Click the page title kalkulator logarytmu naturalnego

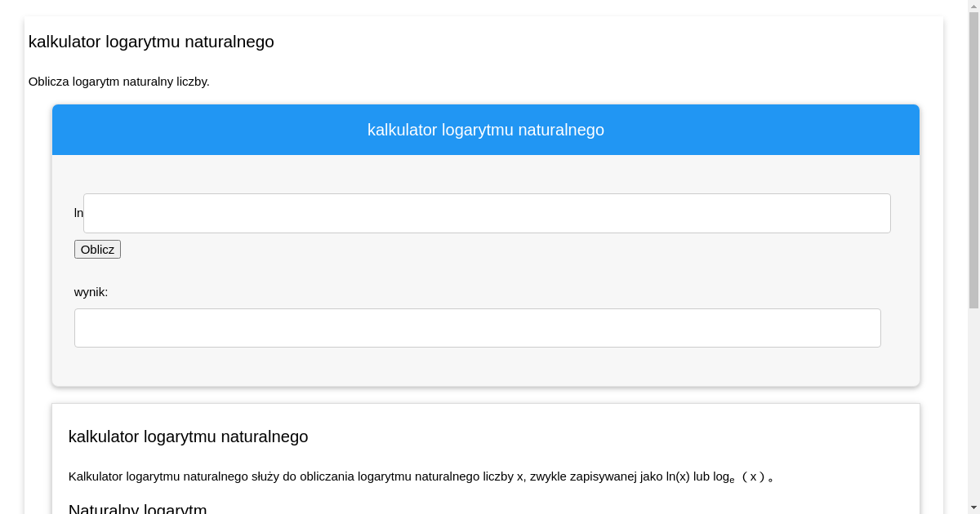click(151, 42)
